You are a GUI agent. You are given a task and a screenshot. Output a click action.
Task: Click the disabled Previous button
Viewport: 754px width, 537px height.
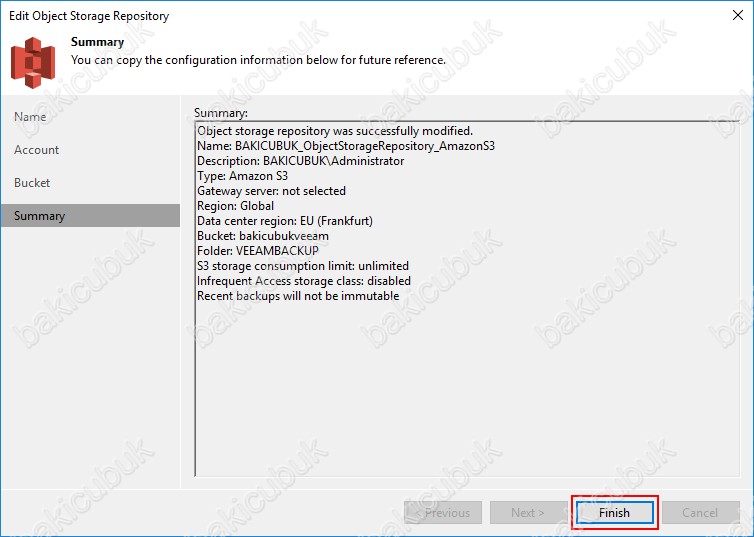coord(443,512)
